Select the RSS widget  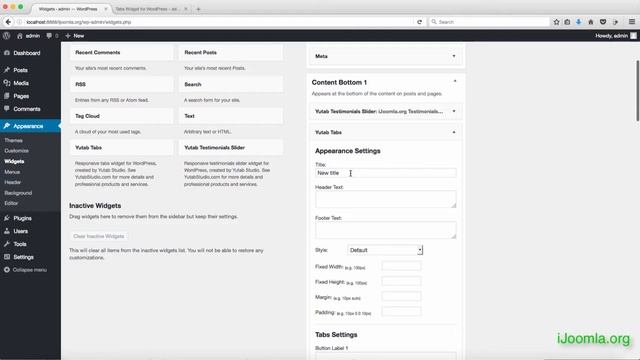122,84
